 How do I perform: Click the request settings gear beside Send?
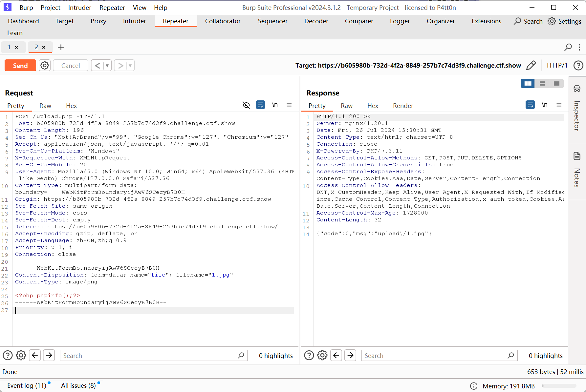(x=45, y=66)
